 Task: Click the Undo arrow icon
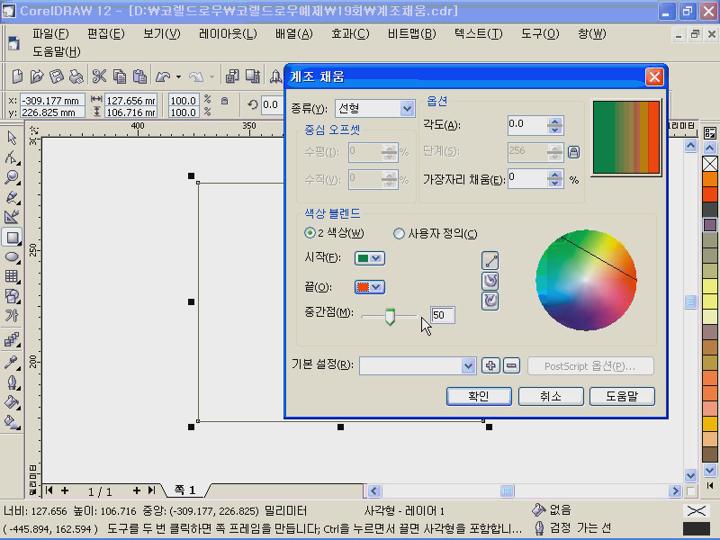(163, 77)
